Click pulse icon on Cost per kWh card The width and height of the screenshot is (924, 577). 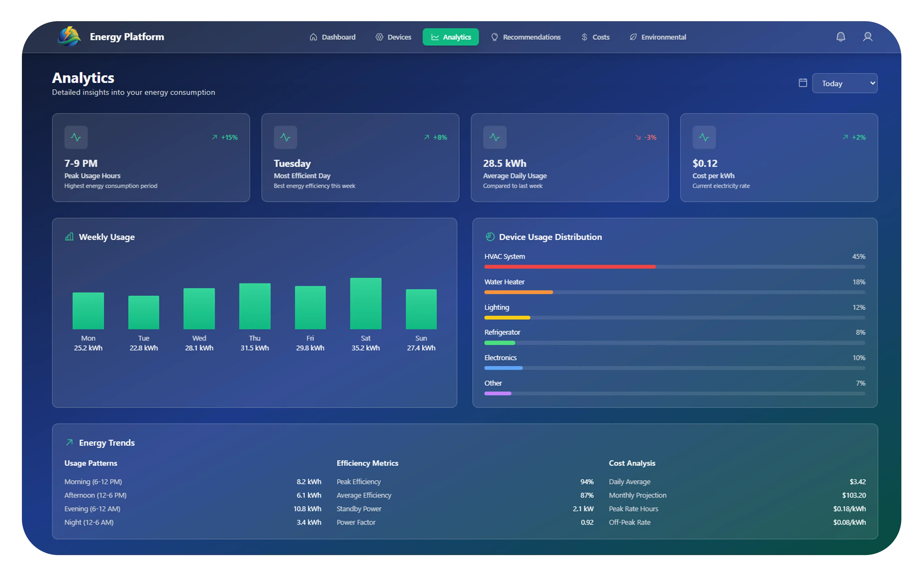[704, 137]
